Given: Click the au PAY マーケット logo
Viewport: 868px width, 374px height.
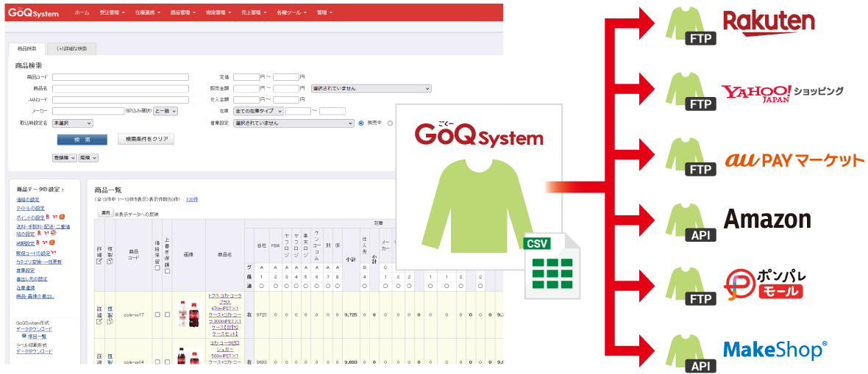Looking at the screenshot, I should point(794,160).
